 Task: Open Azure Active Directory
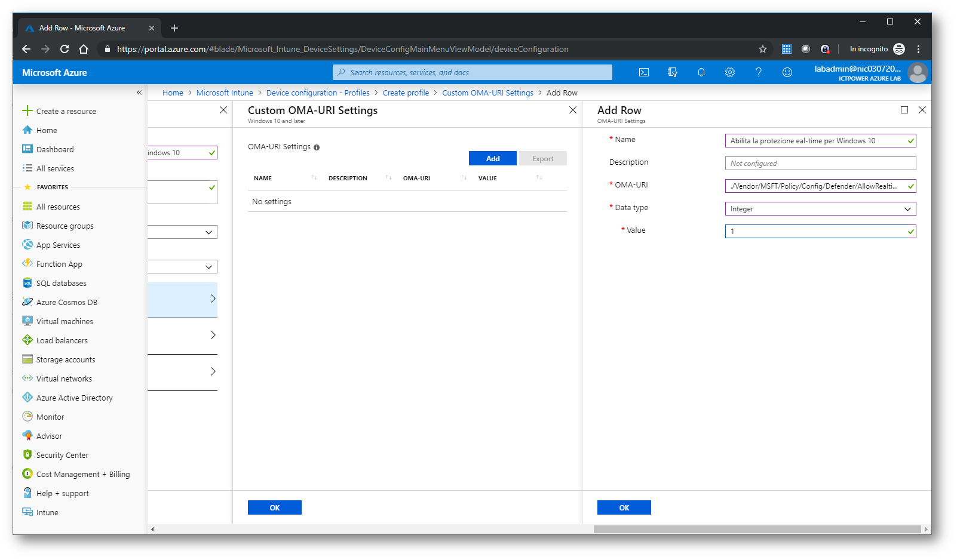coord(68,398)
